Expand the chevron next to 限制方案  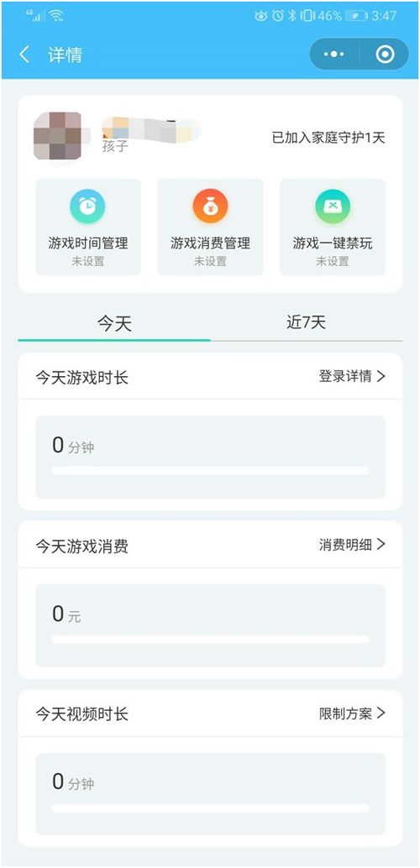coord(381,714)
